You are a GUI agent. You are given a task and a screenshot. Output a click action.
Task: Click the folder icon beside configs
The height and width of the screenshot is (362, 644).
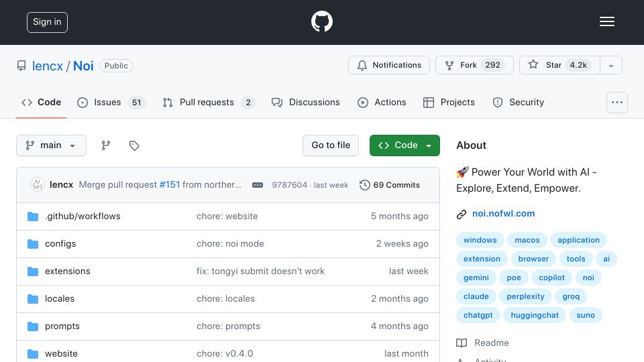[33, 244]
